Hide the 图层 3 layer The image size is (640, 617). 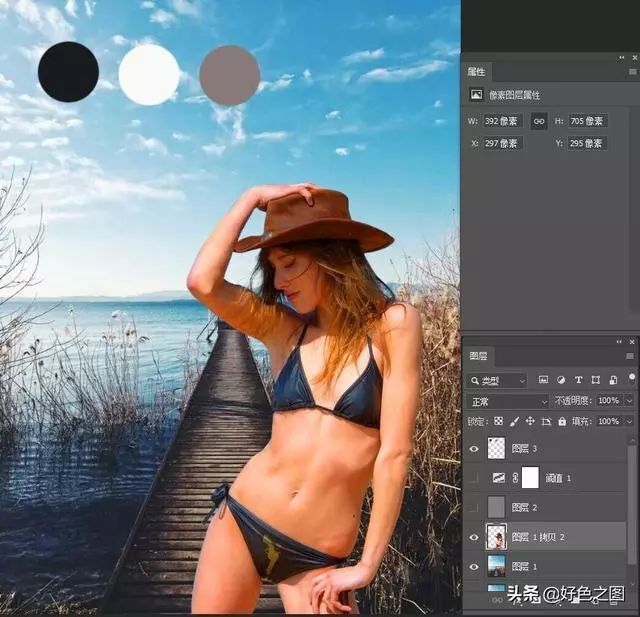point(474,449)
